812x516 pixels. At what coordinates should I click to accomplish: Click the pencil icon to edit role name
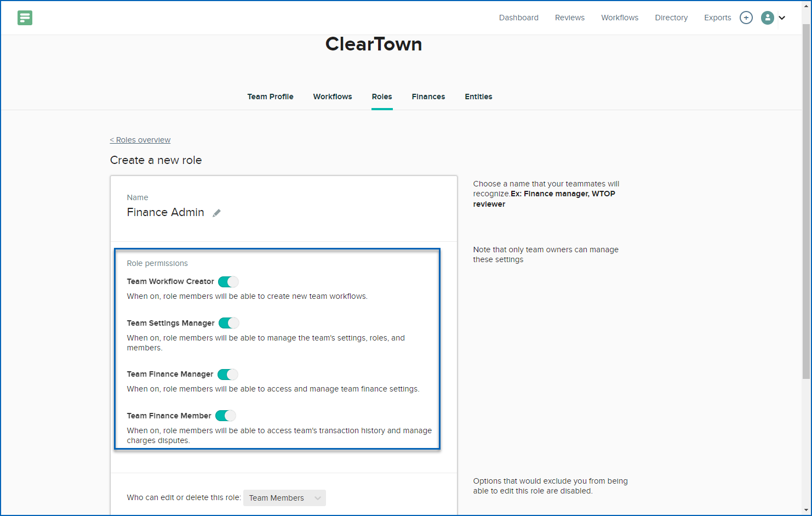pos(216,213)
